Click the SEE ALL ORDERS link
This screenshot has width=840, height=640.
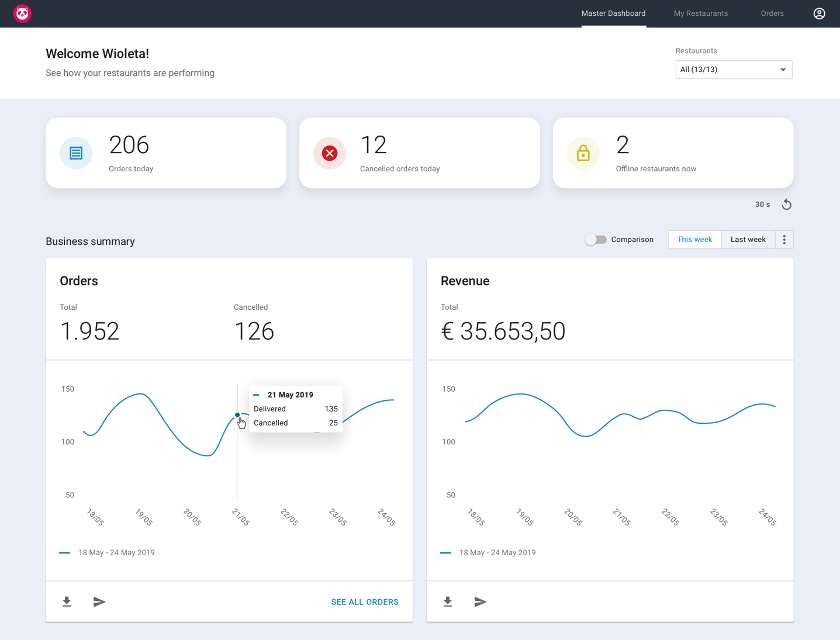364,601
